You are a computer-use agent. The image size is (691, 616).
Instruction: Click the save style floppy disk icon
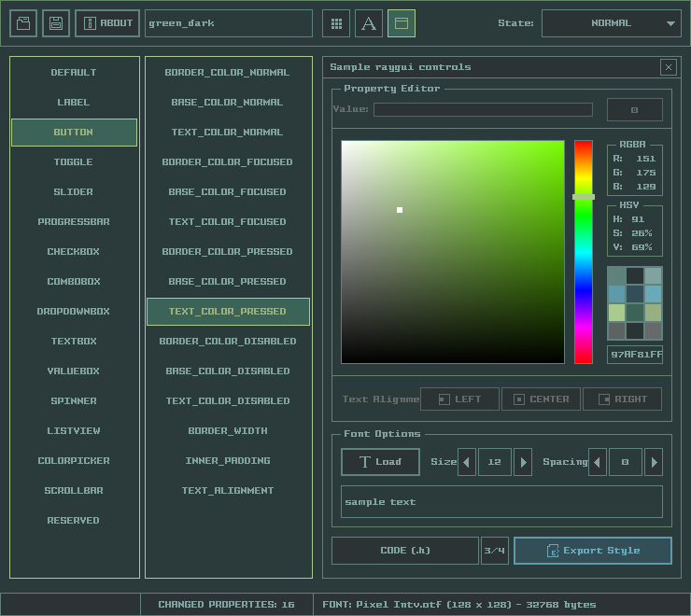pyautogui.click(x=56, y=23)
